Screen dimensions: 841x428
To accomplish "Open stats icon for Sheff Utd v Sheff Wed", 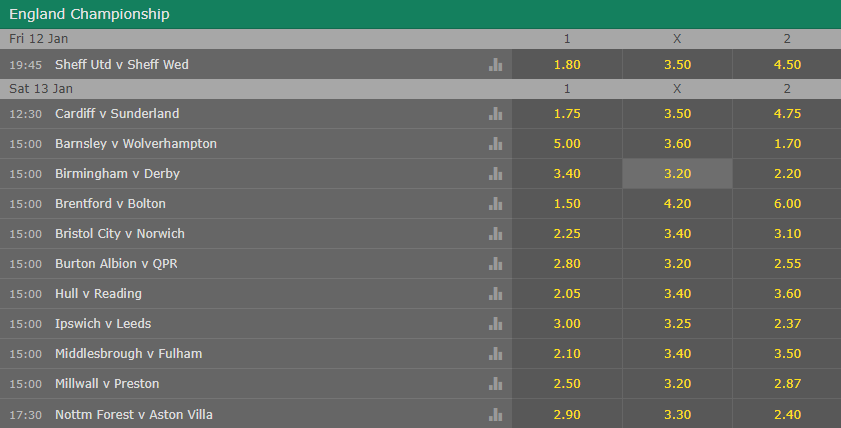I will point(495,64).
